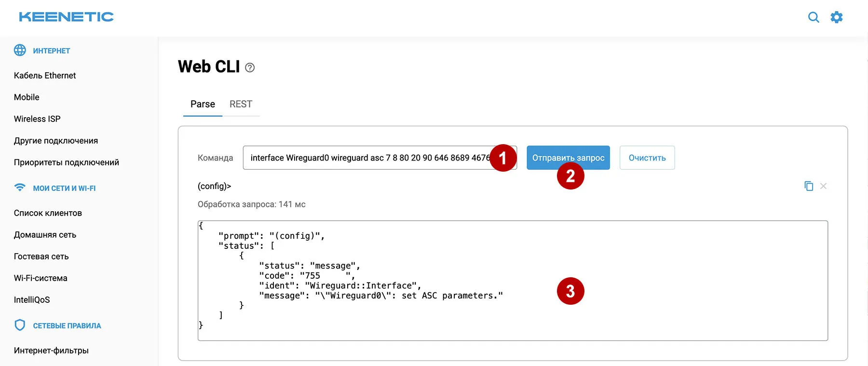The width and height of the screenshot is (868, 366).
Task: Open the IntelliQoS menu item
Action: click(x=32, y=300)
